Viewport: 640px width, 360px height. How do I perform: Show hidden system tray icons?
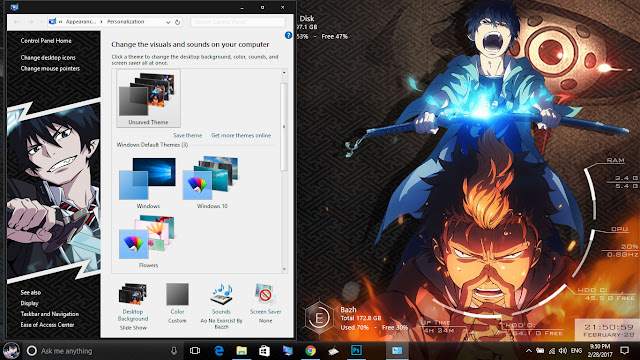(529, 351)
